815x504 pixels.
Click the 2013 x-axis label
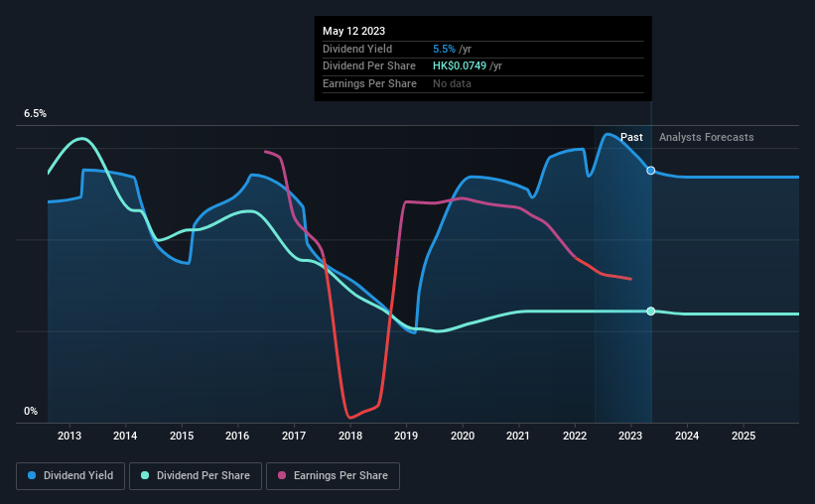[69, 436]
